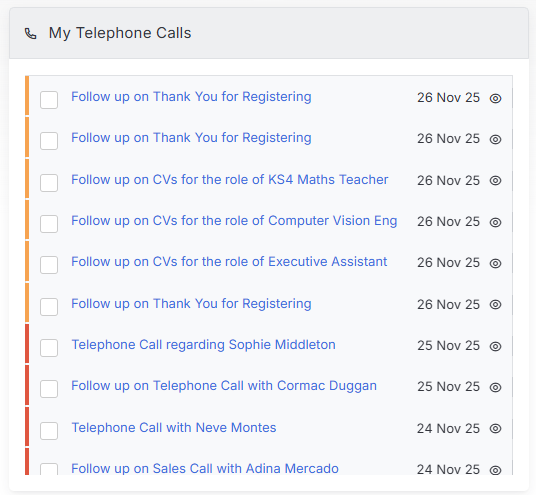View KS4 Maths Teacher call via eye icon

pos(495,180)
